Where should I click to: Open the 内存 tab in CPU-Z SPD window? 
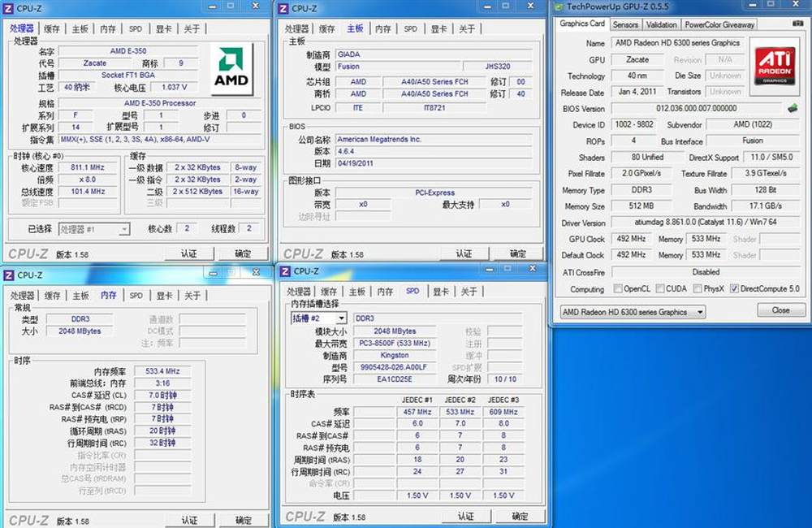click(385, 292)
